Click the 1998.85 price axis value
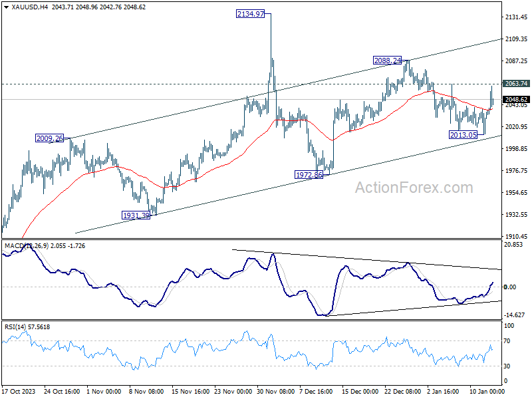532x399 pixels. click(x=516, y=148)
